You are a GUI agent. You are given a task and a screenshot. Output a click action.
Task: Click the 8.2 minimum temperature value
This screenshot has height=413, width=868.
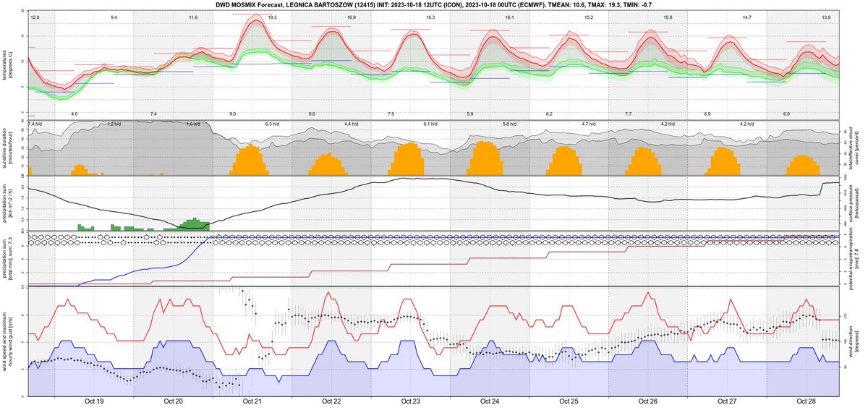(x=549, y=114)
